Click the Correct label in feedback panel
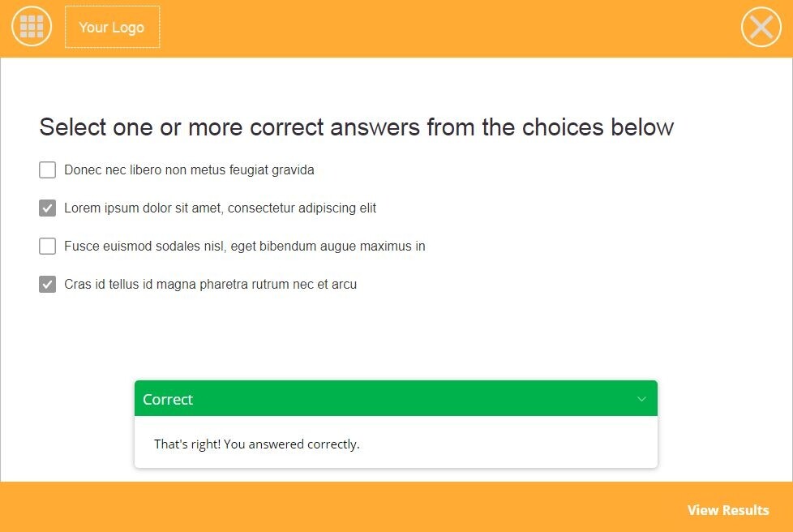The height and width of the screenshot is (532, 793). [168, 400]
